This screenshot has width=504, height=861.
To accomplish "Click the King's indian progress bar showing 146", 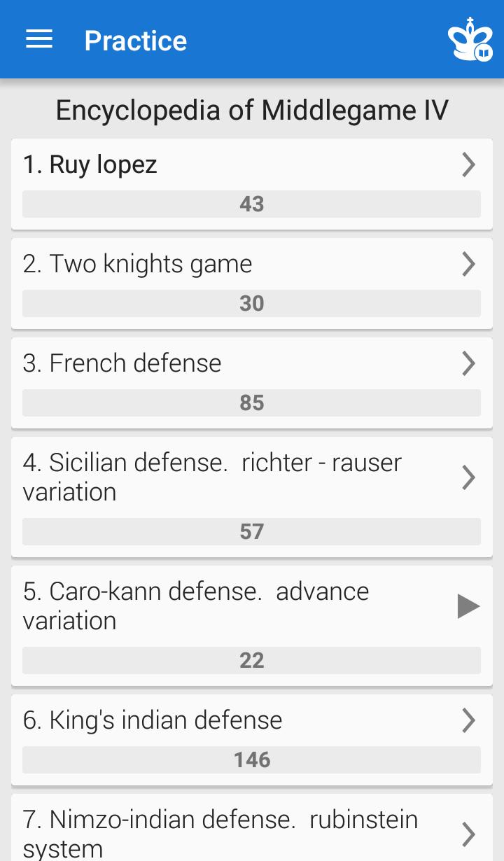I will (251, 760).
